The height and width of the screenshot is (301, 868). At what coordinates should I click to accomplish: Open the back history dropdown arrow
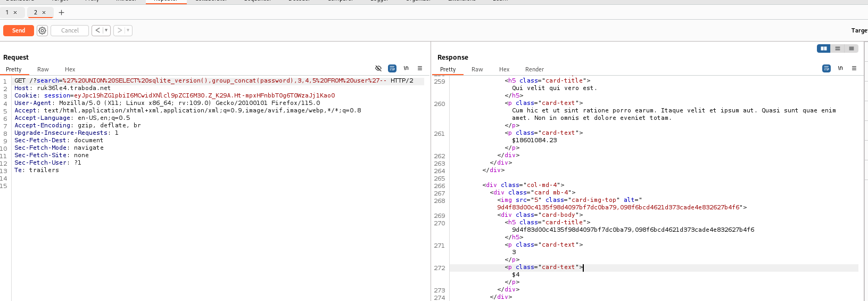click(106, 30)
